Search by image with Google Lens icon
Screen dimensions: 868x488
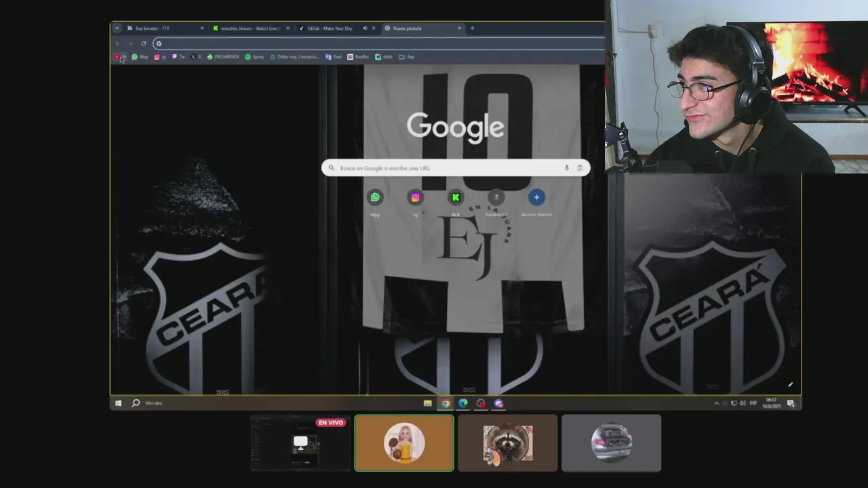click(x=580, y=167)
